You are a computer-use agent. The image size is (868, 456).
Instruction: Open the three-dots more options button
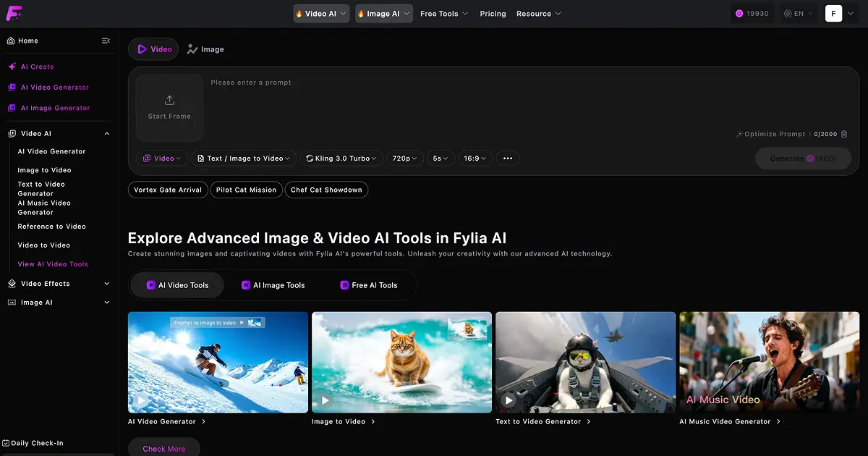pos(508,159)
